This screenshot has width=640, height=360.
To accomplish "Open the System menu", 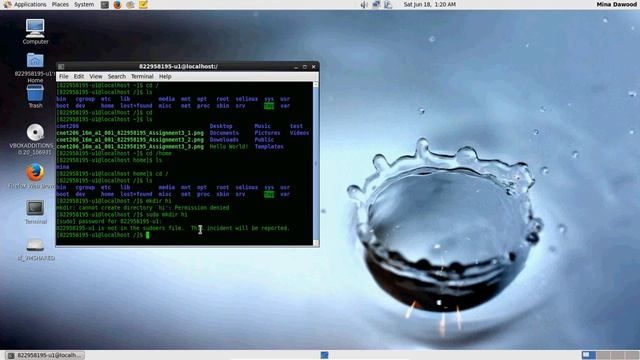I will [84, 4].
